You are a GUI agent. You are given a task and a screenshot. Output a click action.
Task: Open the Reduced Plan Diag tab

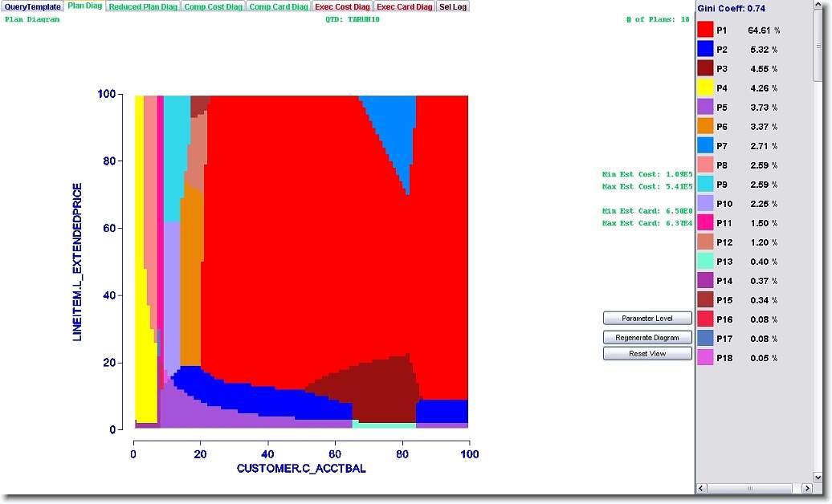(x=143, y=6)
